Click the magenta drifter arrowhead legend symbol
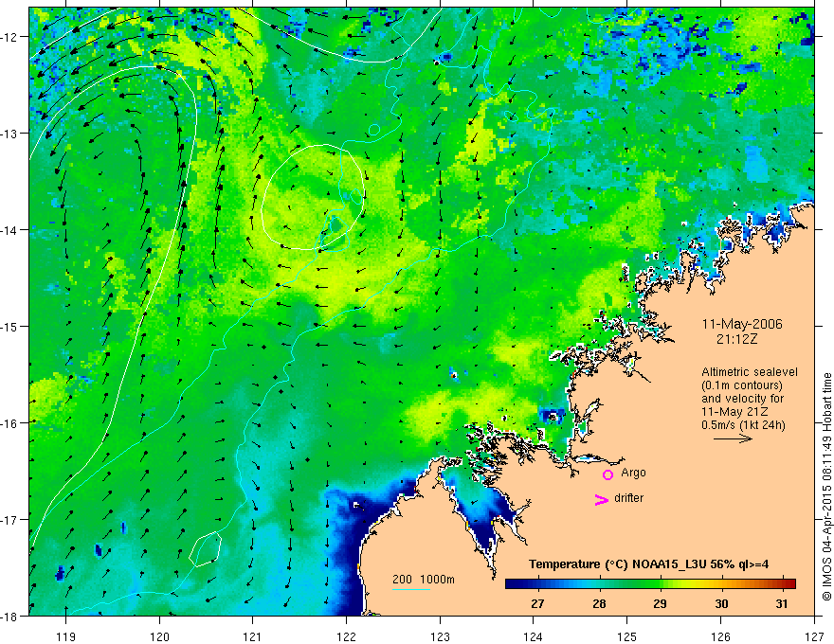834x644 pixels. click(602, 499)
